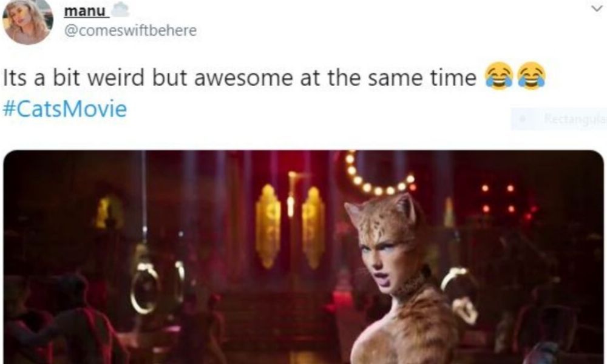Click the second crying-laughing emoji

[x=532, y=76]
